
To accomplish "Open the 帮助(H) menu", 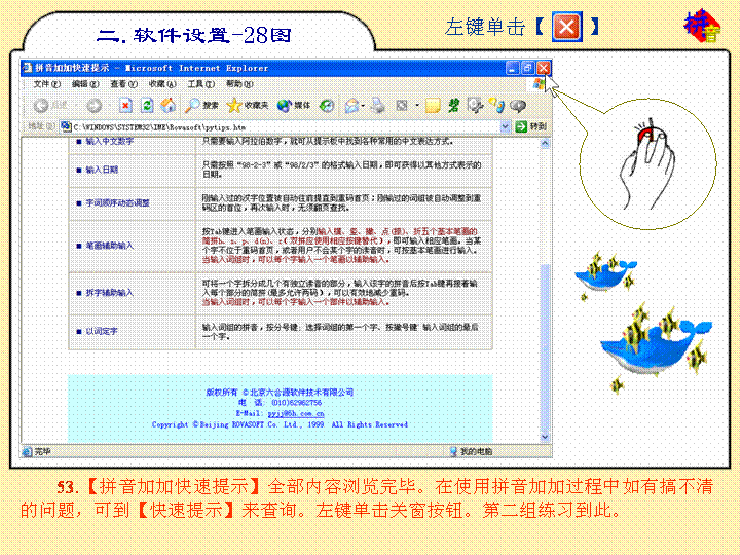I will (x=239, y=84).
